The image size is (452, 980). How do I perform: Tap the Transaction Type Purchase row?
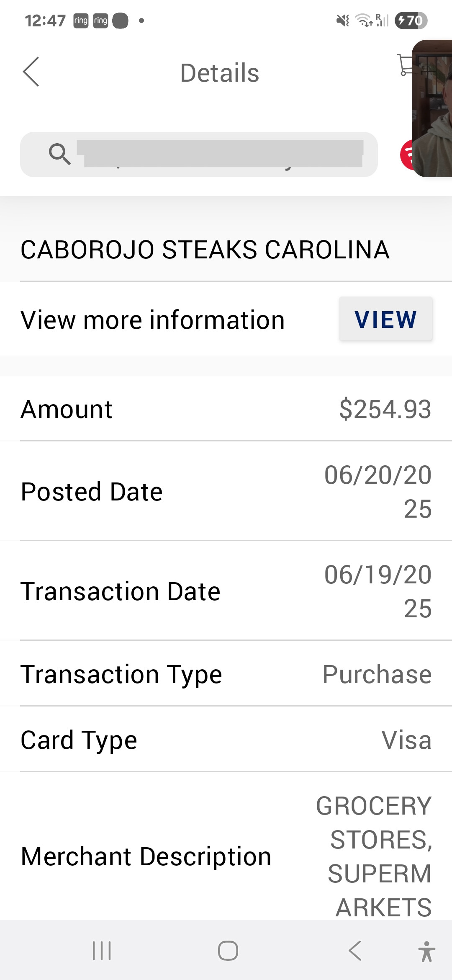coord(226,674)
